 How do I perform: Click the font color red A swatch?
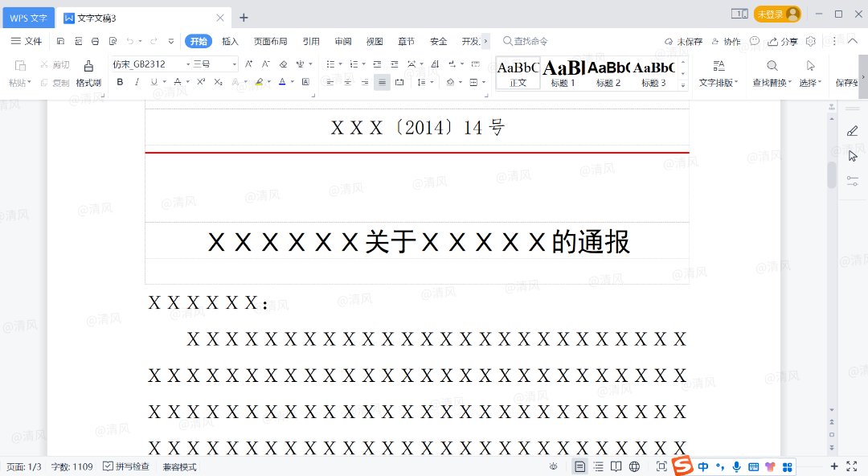[x=281, y=82]
